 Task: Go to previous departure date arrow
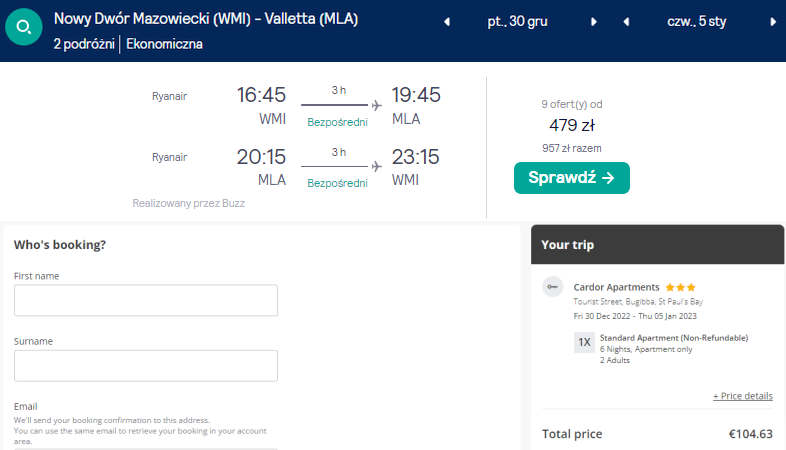click(x=446, y=22)
